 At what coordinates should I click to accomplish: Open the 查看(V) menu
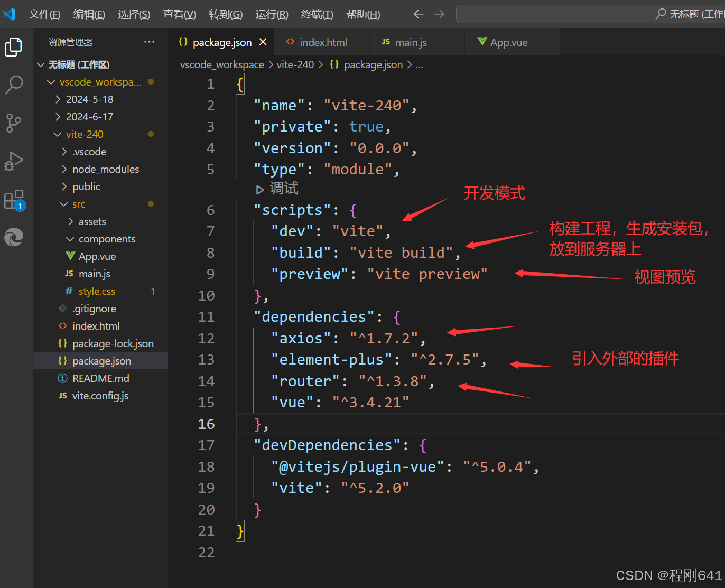point(180,14)
